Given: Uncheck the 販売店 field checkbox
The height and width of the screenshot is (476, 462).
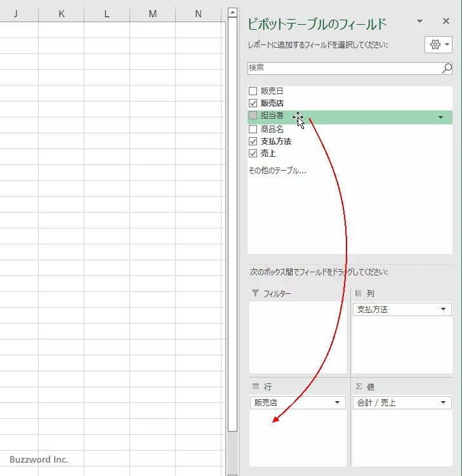Looking at the screenshot, I should click(253, 103).
